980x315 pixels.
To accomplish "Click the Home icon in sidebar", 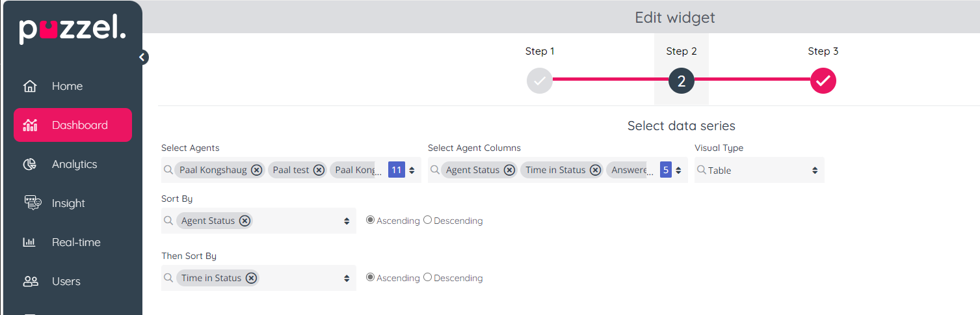I will [x=30, y=86].
